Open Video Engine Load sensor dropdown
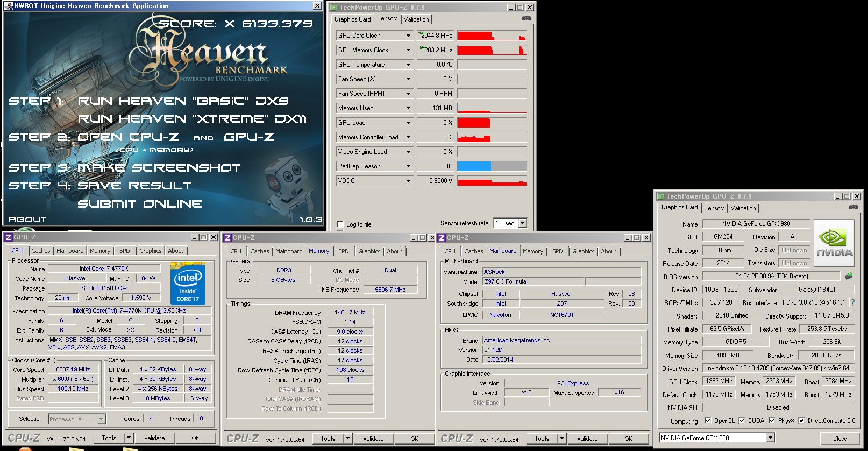The image size is (868, 451). tap(408, 152)
